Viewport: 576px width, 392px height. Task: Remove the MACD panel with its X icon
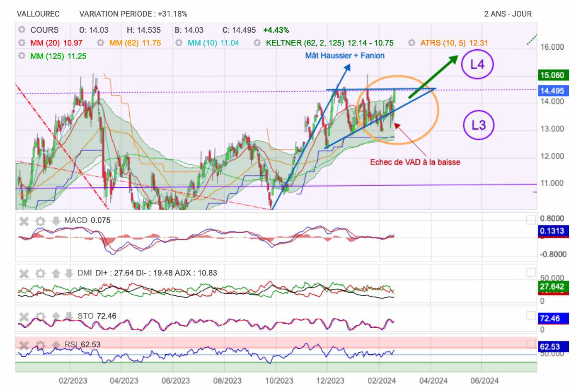[x=24, y=221]
